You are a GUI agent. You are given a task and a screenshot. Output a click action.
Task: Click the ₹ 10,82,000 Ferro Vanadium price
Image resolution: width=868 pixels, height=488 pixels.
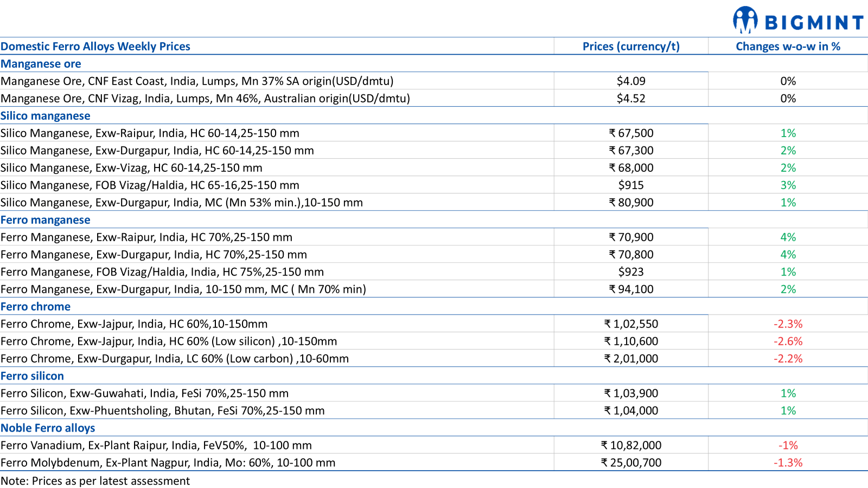pos(631,446)
